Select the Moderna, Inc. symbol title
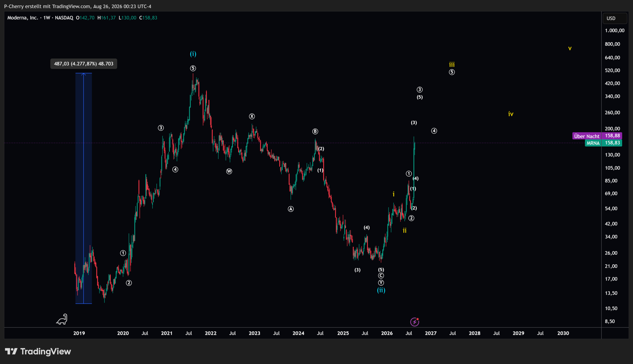633x364 pixels. [23, 18]
